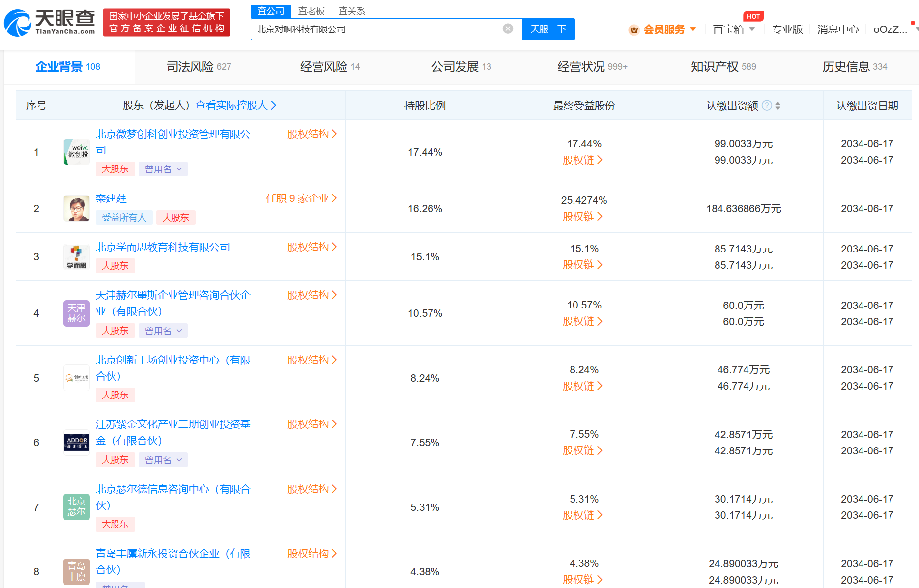Image resolution: width=919 pixels, height=588 pixels.
Task: Open the 经营状况 tab
Action: 592,67
